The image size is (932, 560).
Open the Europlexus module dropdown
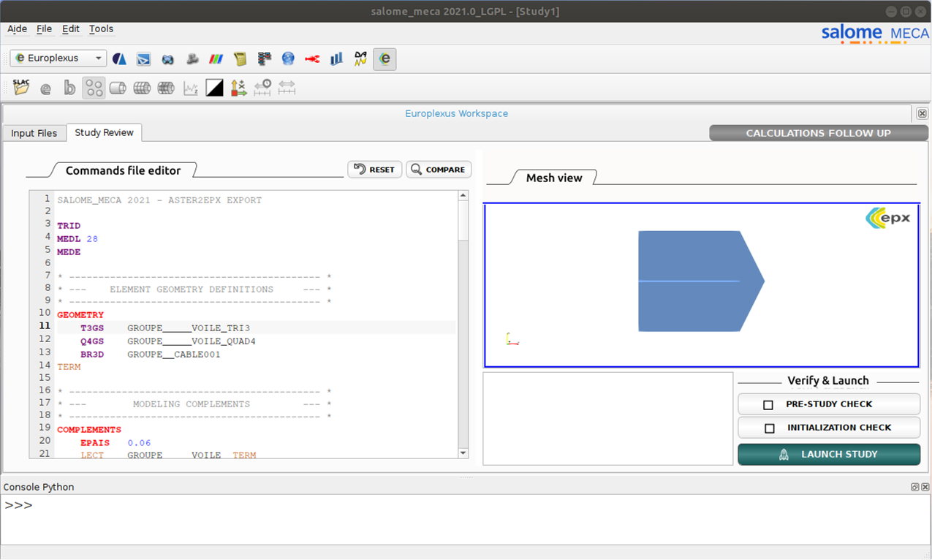click(58, 58)
